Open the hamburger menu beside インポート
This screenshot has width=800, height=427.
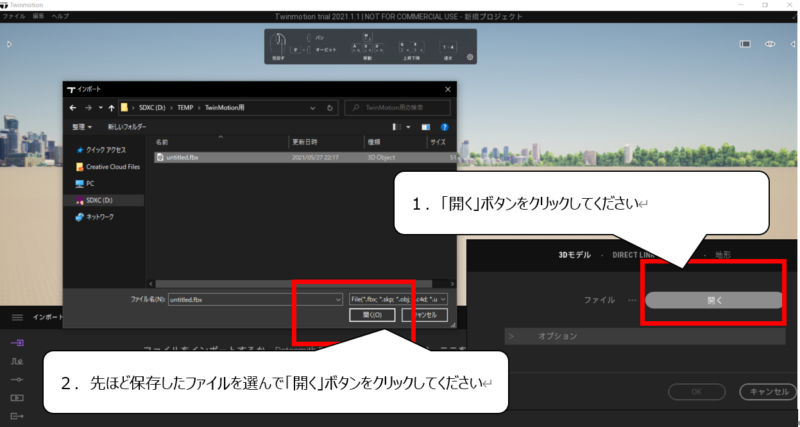17,317
